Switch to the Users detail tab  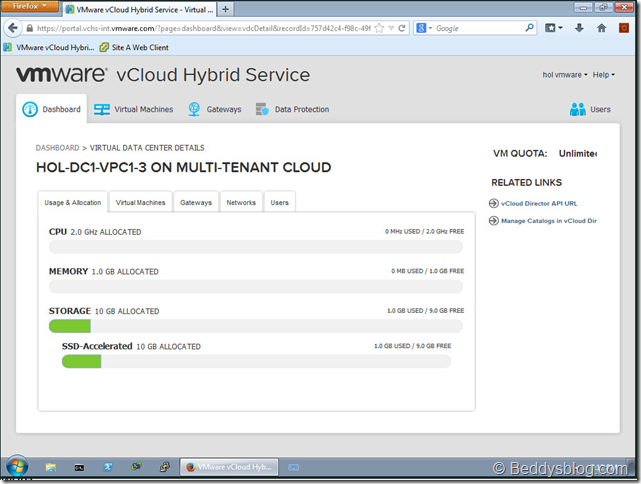(280, 202)
